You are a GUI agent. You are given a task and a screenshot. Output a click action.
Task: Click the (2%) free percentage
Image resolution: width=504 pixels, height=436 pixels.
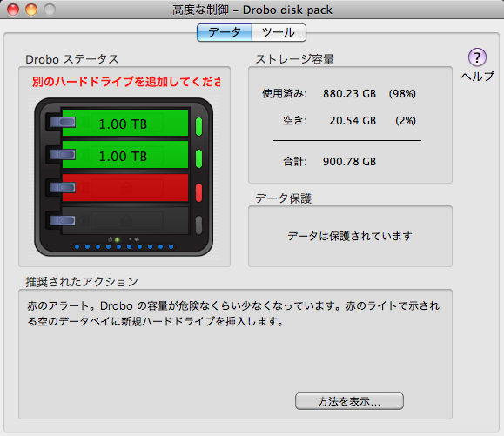[x=406, y=121]
